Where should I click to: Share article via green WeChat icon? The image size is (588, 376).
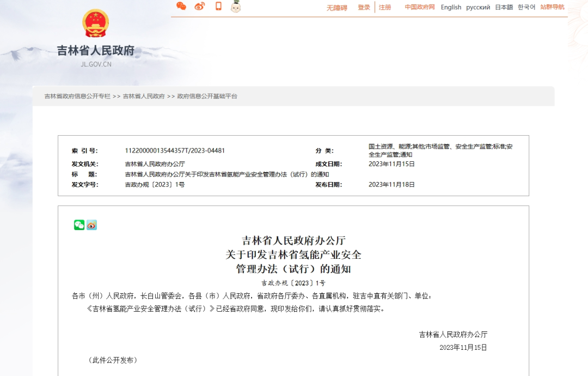79,225
